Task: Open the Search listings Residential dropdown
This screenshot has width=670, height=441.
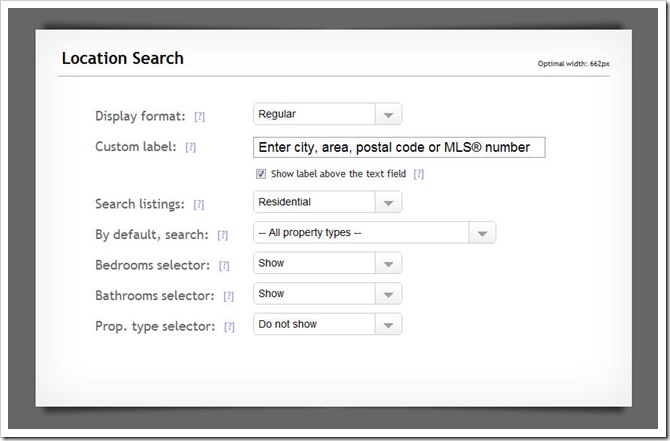Action: 327,202
